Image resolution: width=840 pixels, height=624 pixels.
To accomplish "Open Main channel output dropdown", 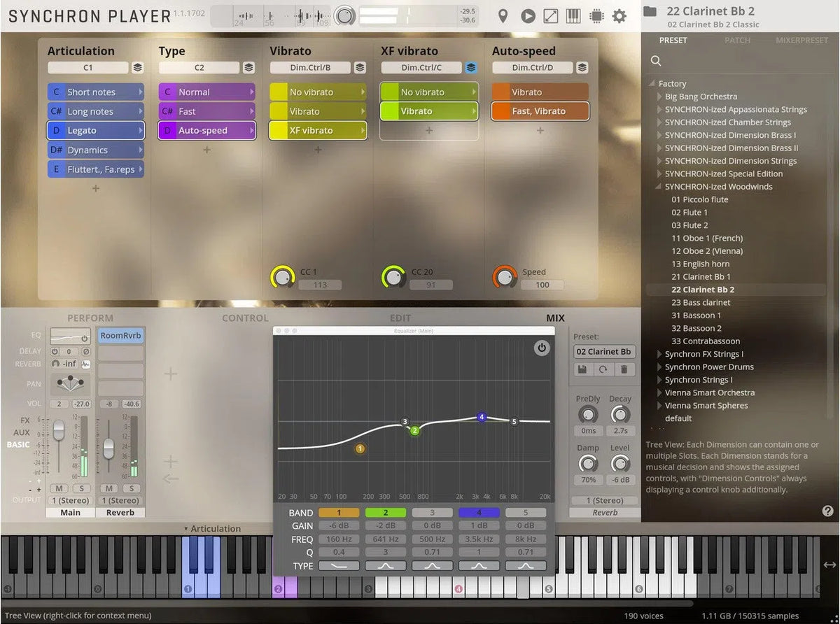I will coord(70,500).
